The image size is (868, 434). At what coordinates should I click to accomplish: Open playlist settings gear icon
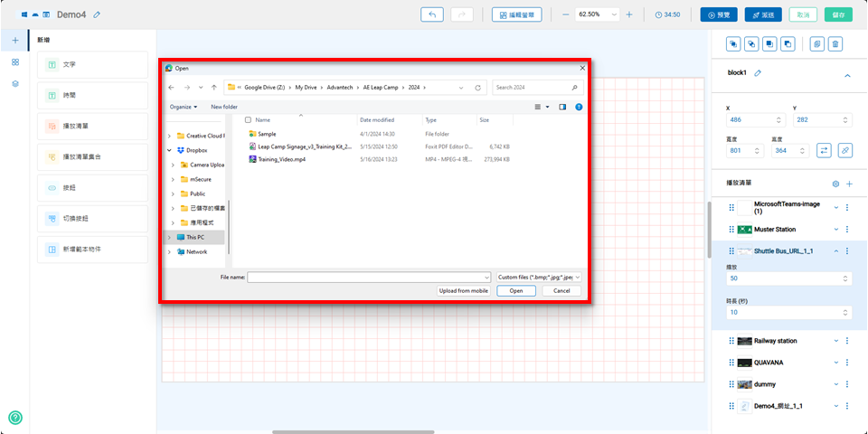[x=835, y=184]
